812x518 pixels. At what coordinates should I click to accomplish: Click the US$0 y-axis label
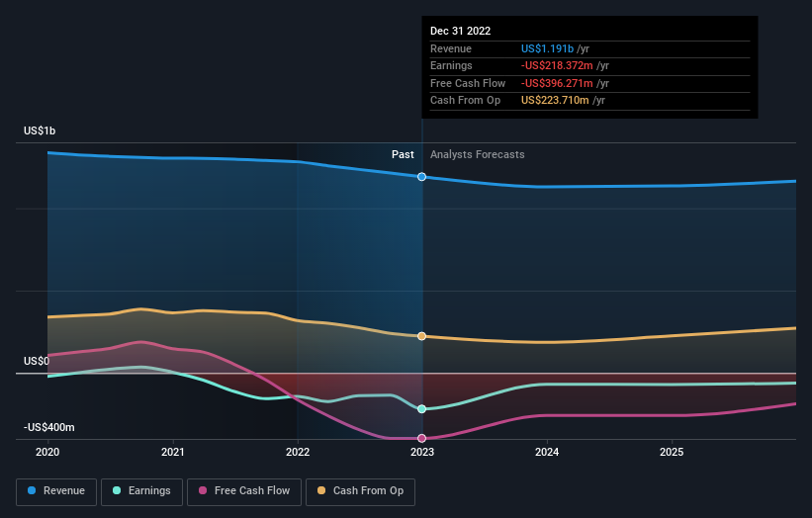(x=37, y=361)
